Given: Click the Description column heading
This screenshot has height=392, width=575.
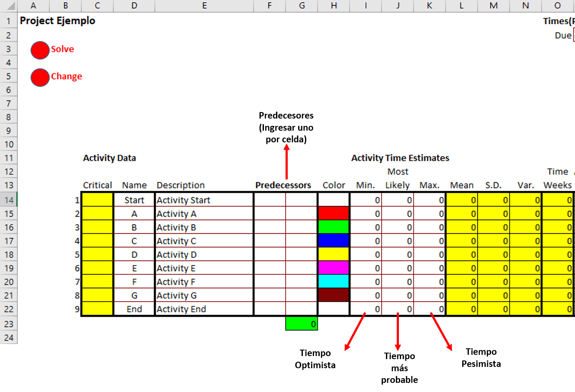Looking at the screenshot, I should [180, 185].
